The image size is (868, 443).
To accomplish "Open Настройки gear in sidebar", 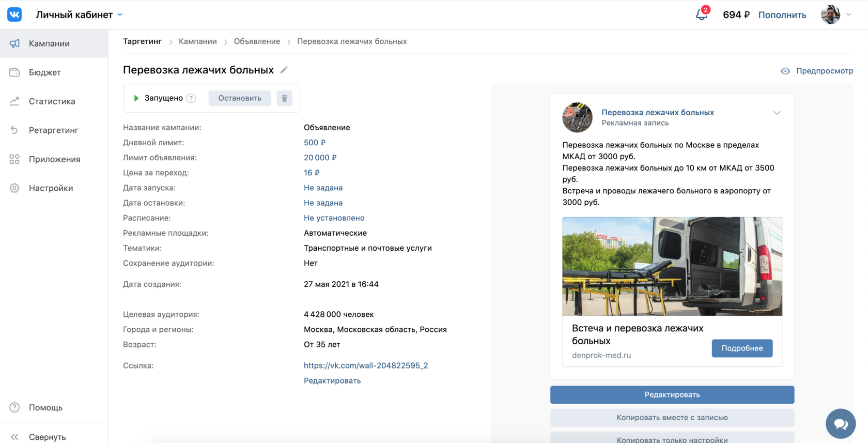I will coord(14,188).
